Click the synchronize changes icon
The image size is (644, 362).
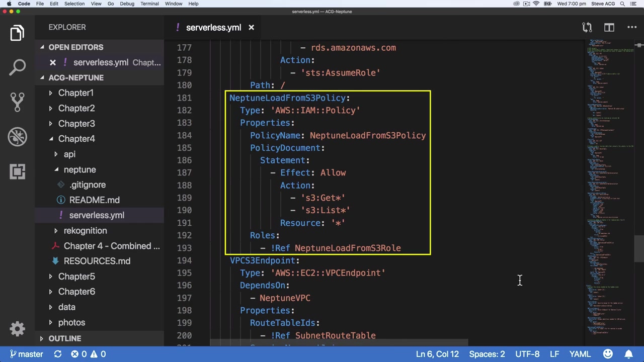[58, 354]
